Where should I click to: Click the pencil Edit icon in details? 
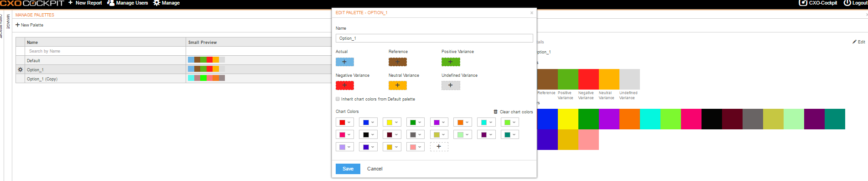point(854,42)
